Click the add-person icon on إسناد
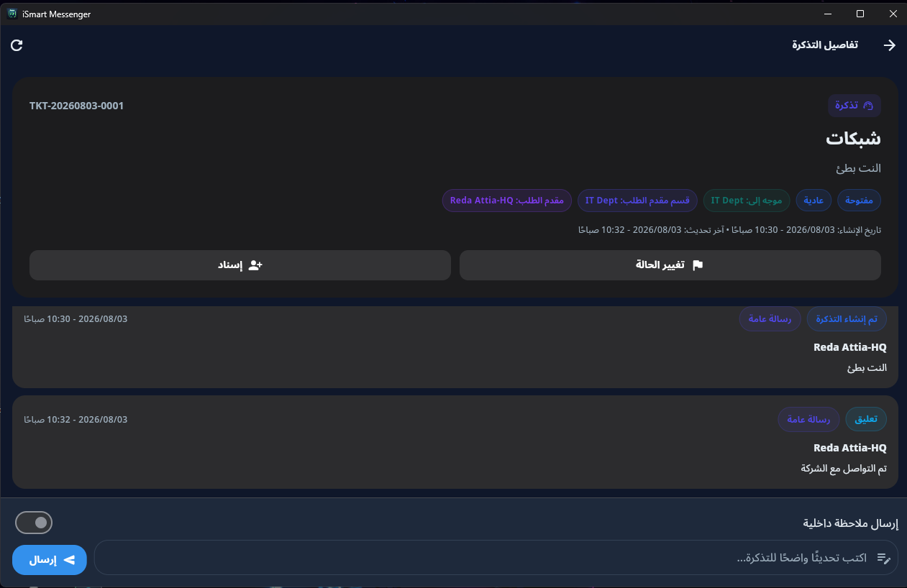Viewport: 907px width, 588px height. tap(255, 265)
